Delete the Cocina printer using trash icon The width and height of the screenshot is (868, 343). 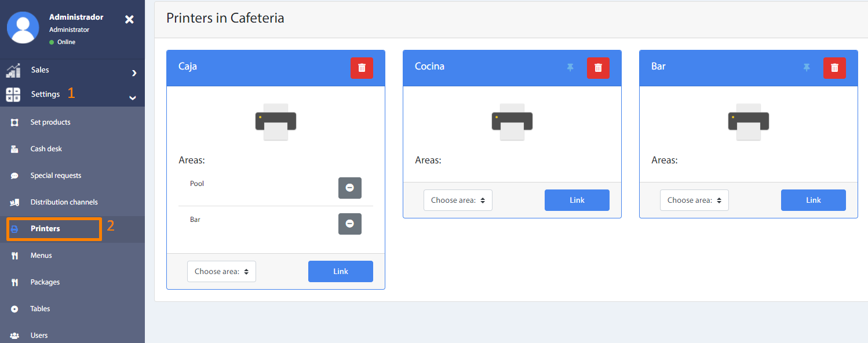tap(598, 68)
